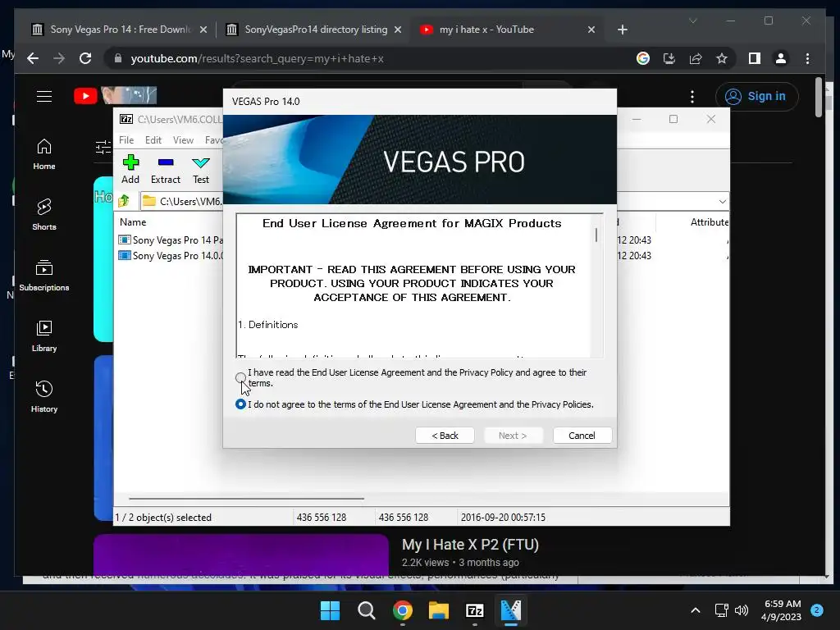Click Chrome icon in taskbar
This screenshot has height=630, width=840.
pyautogui.click(x=402, y=610)
